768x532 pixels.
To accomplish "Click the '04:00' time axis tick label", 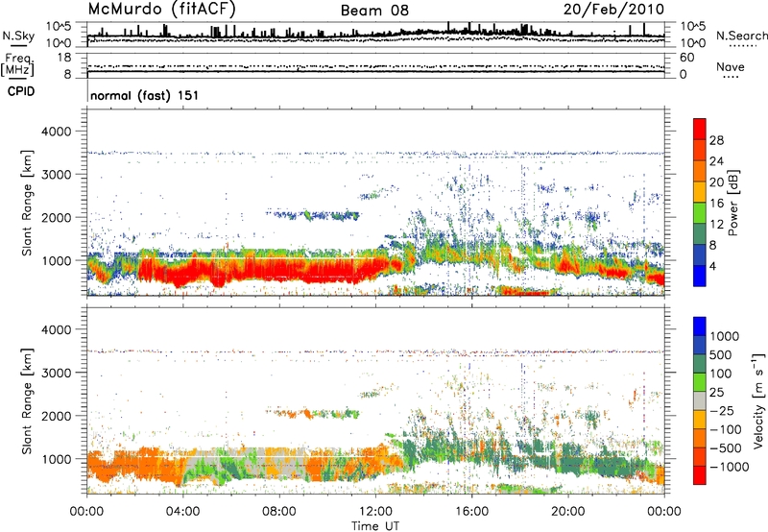I will [182, 512].
